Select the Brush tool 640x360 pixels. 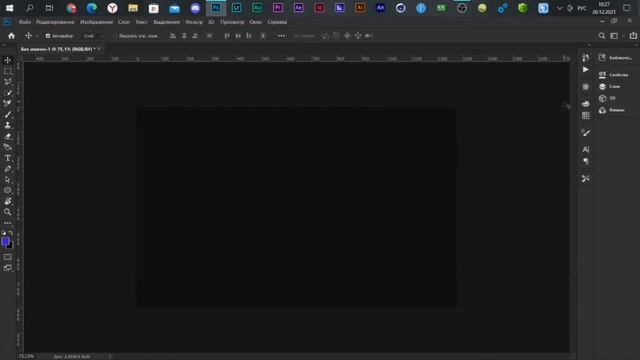(7, 114)
